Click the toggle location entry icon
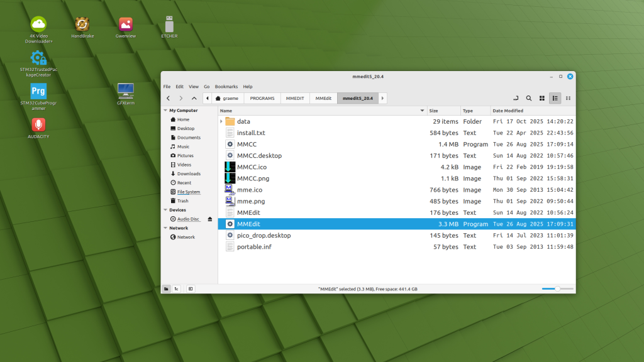The image size is (644, 362). click(515, 98)
